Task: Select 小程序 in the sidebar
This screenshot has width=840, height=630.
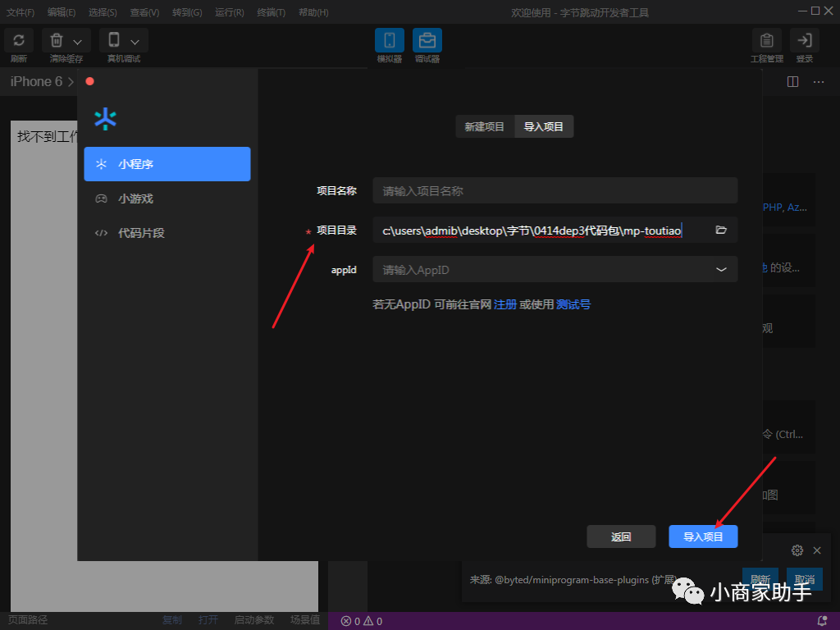Action: coord(167,164)
